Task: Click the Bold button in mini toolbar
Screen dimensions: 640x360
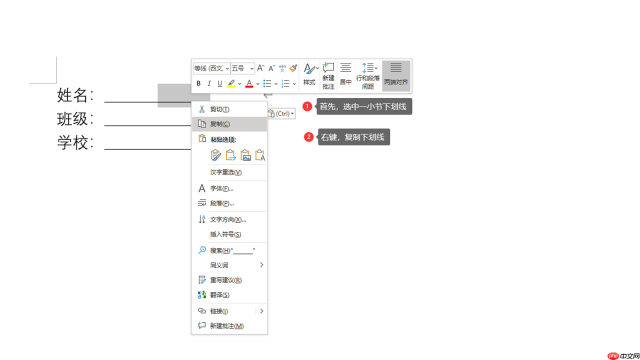Action: pyautogui.click(x=198, y=84)
